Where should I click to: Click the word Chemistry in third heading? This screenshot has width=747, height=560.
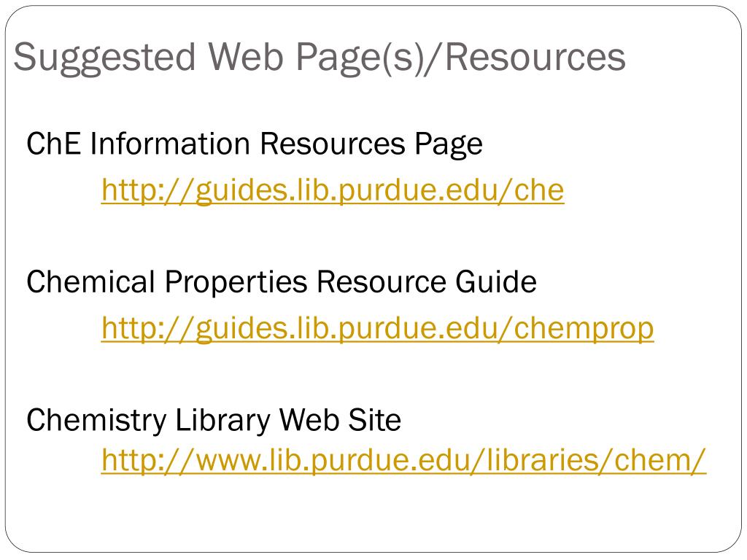tap(97, 421)
